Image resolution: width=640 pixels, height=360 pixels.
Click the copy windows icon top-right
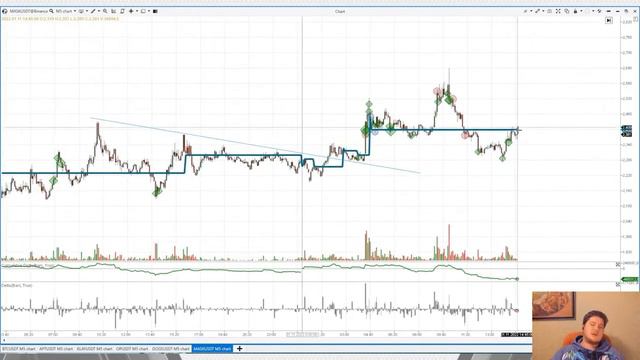(x=567, y=11)
